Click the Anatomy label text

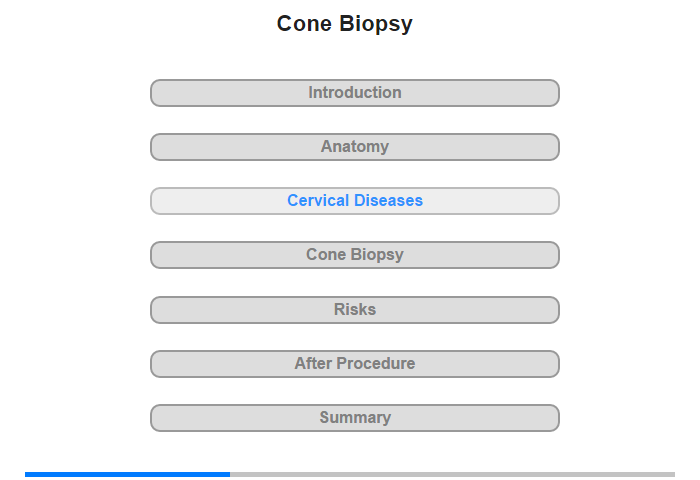[x=354, y=147]
